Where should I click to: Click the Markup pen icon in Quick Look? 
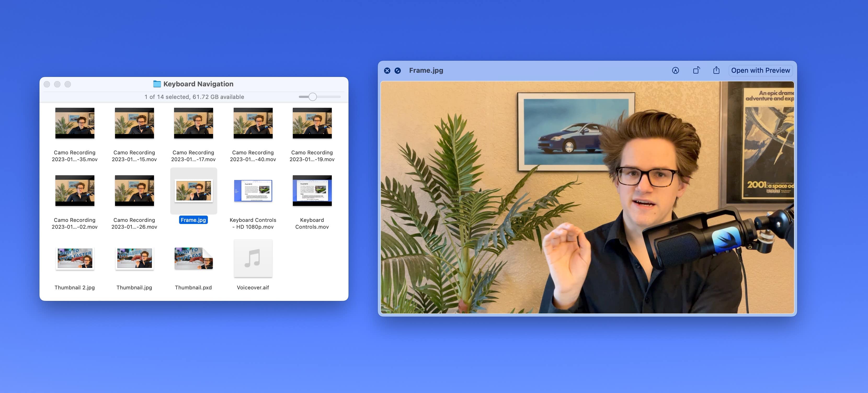[x=675, y=70]
